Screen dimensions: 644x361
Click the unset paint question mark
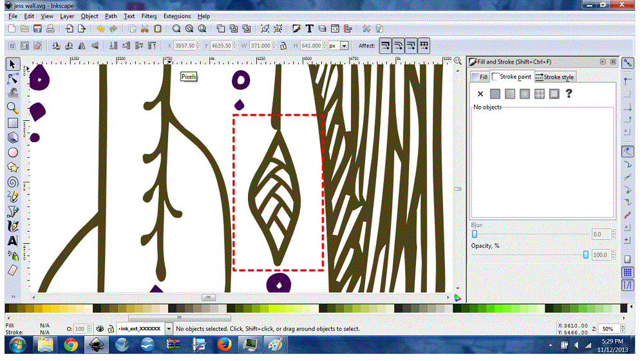[569, 94]
